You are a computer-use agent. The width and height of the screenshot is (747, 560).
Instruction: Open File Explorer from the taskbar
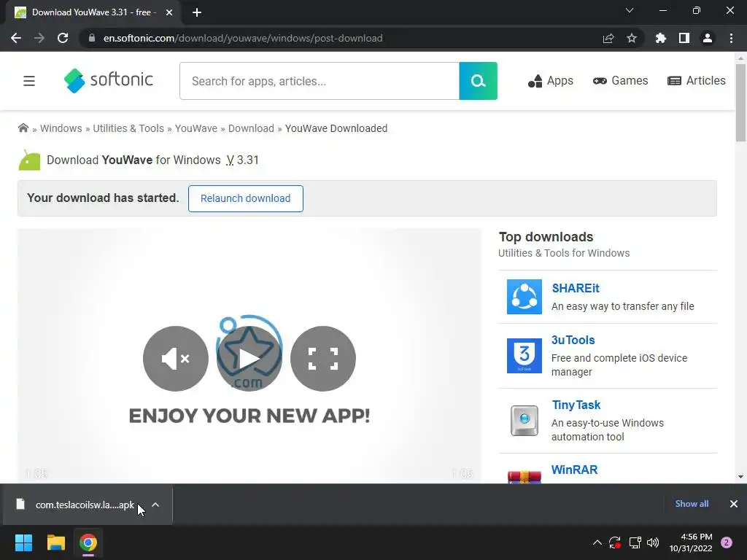tap(55, 542)
